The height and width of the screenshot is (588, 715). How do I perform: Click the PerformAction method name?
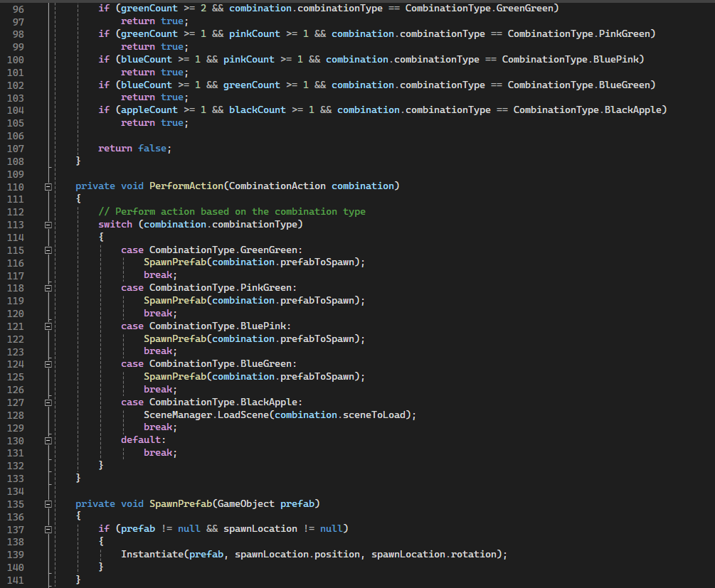point(186,186)
